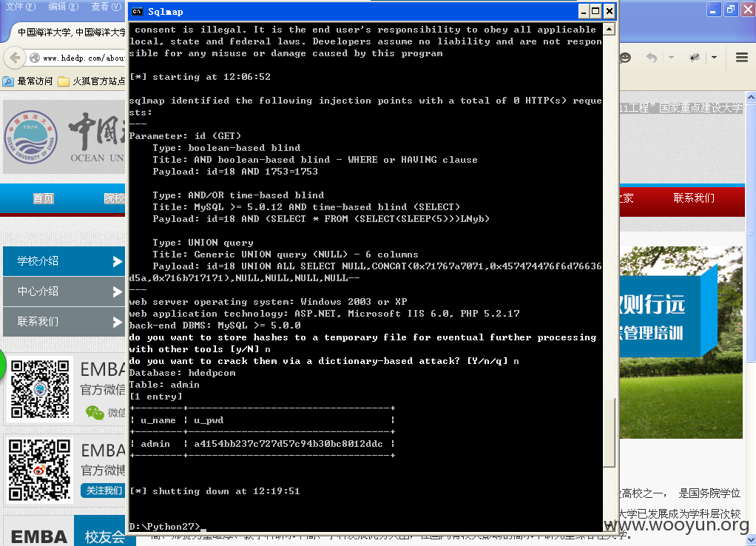Image resolution: width=756 pixels, height=546 pixels.
Task: Expand 联系我们 sidebar item
Action: (x=64, y=322)
